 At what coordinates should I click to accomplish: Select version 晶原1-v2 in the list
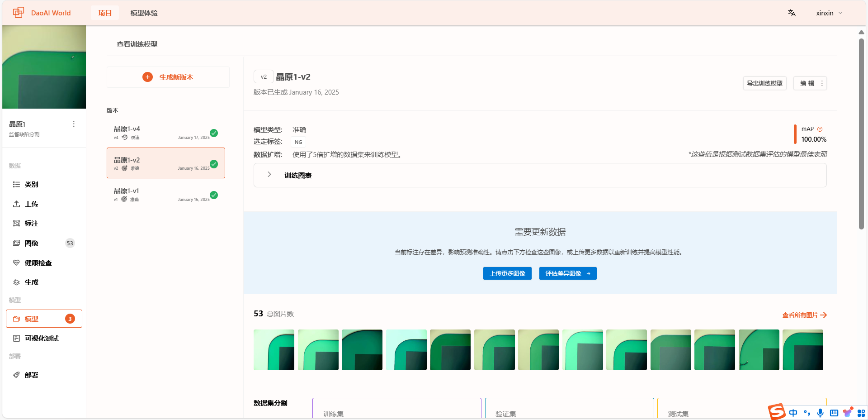pos(166,163)
